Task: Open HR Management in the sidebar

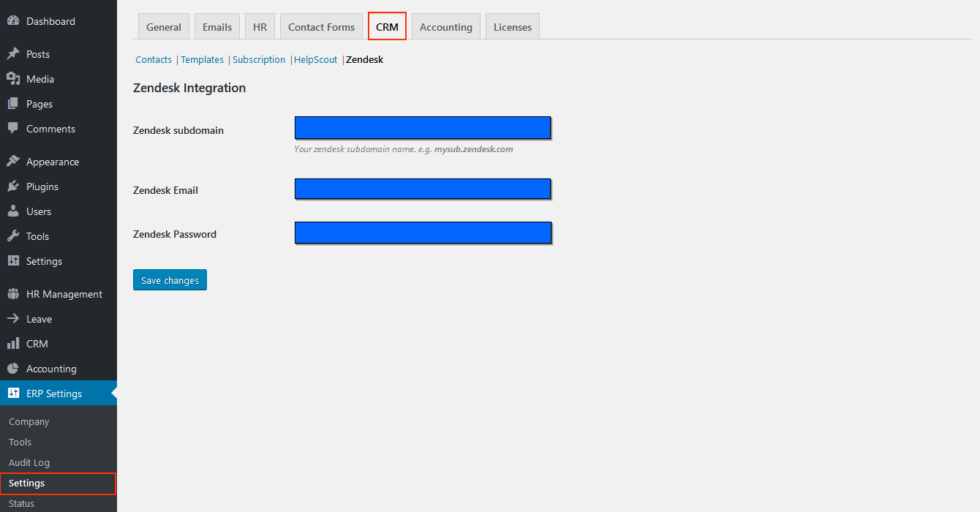Action: tap(59, 294)
